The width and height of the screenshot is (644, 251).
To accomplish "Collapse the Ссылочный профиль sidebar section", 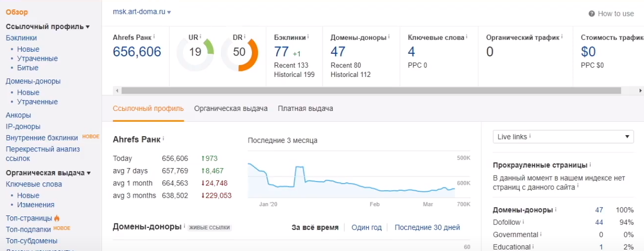I will pos(88,27).
